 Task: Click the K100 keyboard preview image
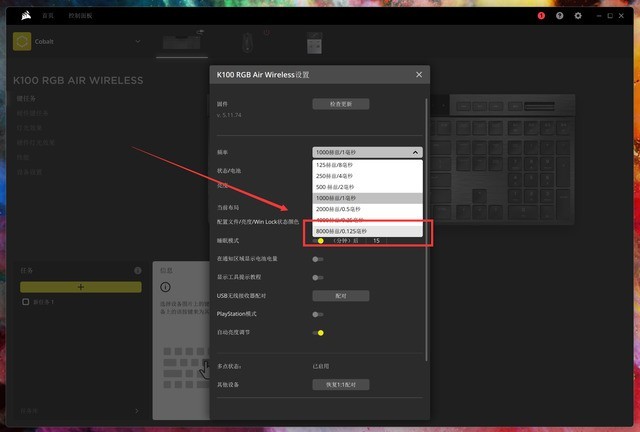click(504, 159)
